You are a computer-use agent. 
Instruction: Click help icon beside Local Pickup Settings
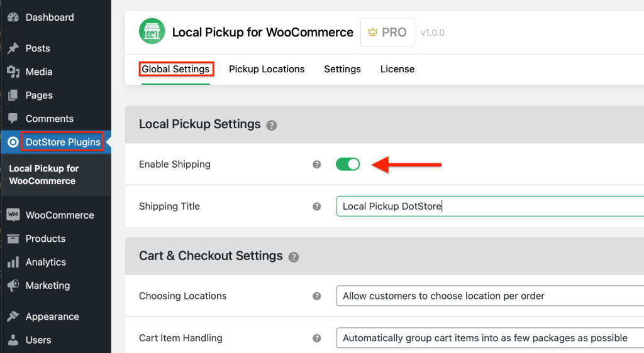coord(272,126)
